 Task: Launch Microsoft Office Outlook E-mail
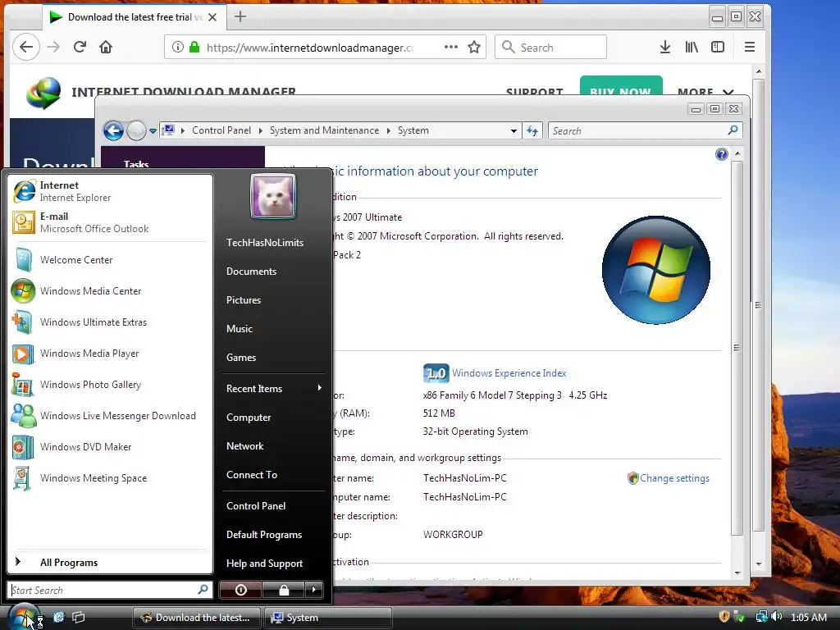(x=110, y=222)
